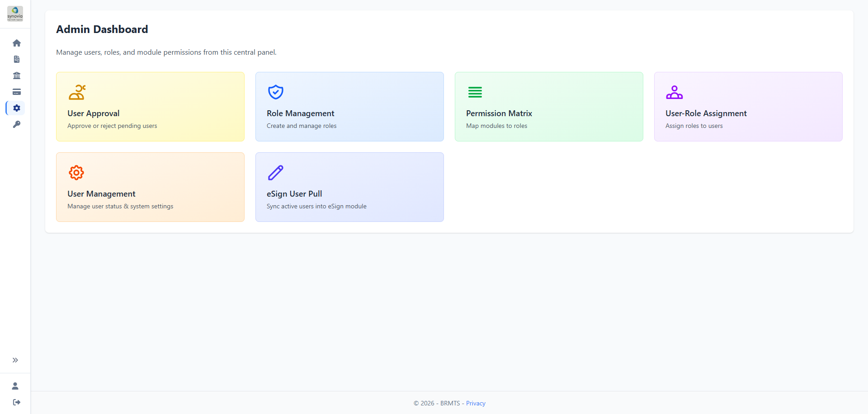Open the bank building icon in the sidebar
Image resolution: width=868 pixels, height=414 pixels.
point(17,75)
